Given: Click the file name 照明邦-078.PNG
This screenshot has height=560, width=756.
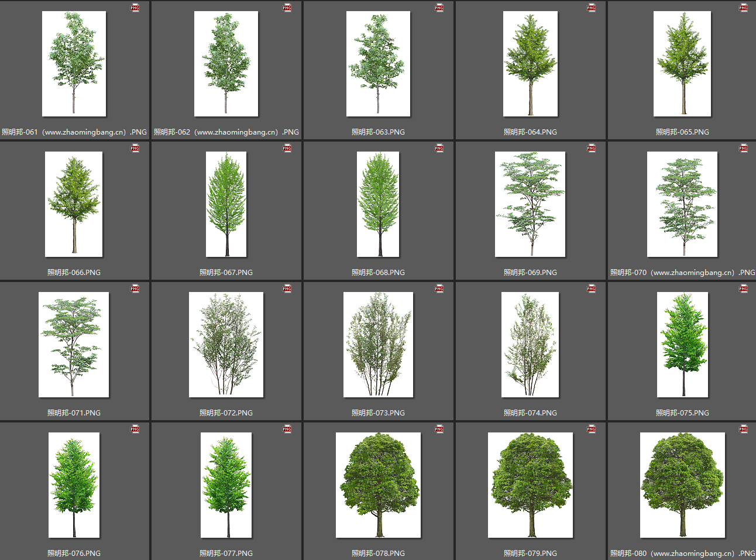Looking at the screenshot, I should [378, 554].
